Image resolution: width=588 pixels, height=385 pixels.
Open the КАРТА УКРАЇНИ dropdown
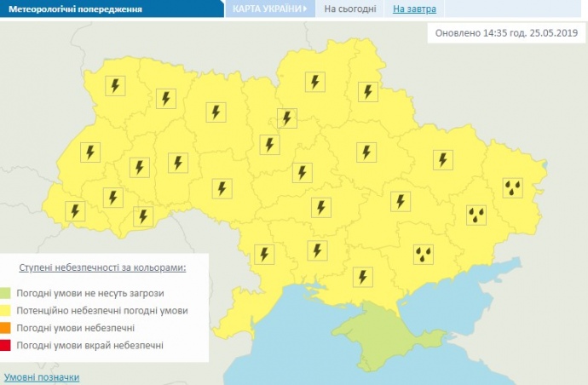(268, 9)
